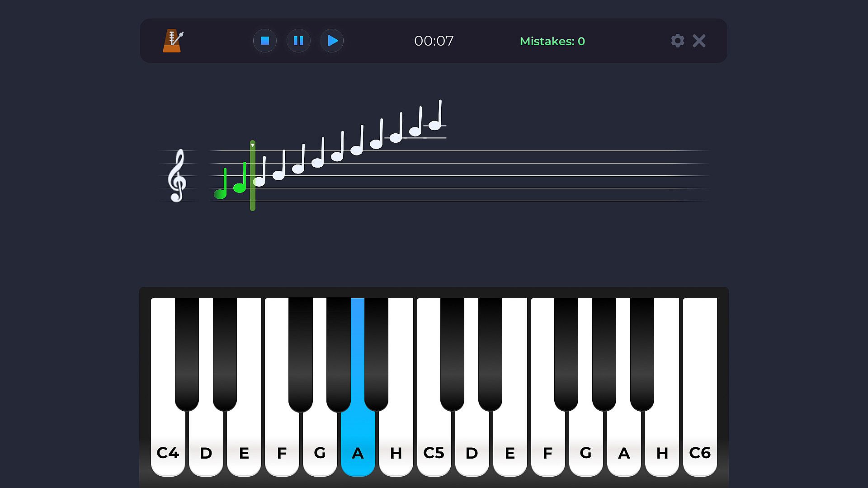868x488 pixels.
Task: Click the highest white note on staff
Action: [435, 115]
